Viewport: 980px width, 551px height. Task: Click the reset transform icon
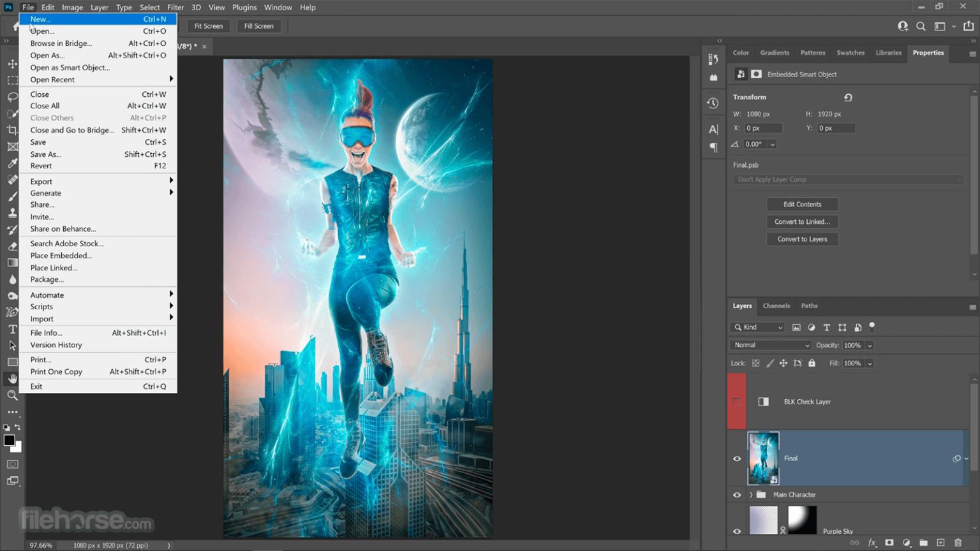pyautogui.click(x=848, y=98)
